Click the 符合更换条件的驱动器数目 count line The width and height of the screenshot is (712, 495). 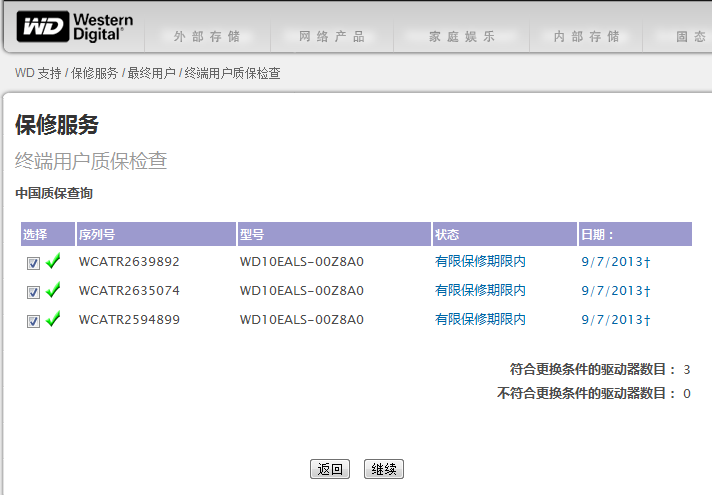pyautogui.click(x=600, y=369)
